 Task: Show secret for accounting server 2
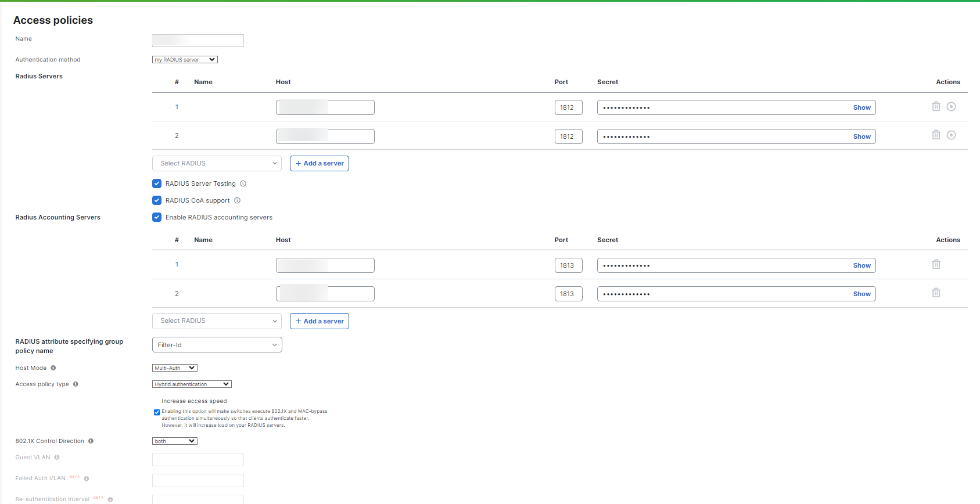coord(861,294)
